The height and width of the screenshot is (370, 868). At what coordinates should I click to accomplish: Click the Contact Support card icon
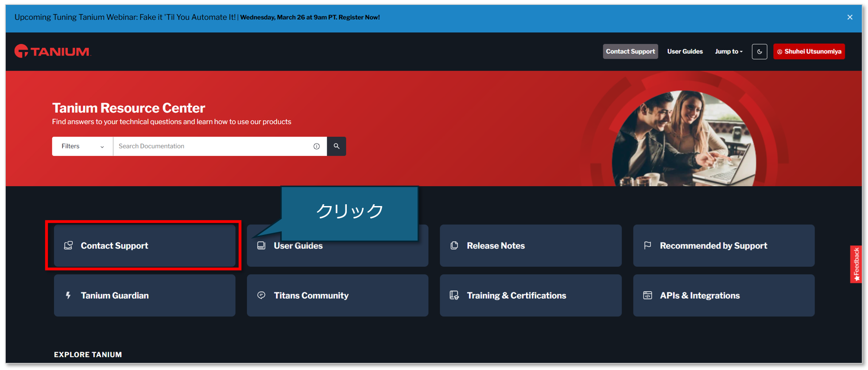coord(68,245)
